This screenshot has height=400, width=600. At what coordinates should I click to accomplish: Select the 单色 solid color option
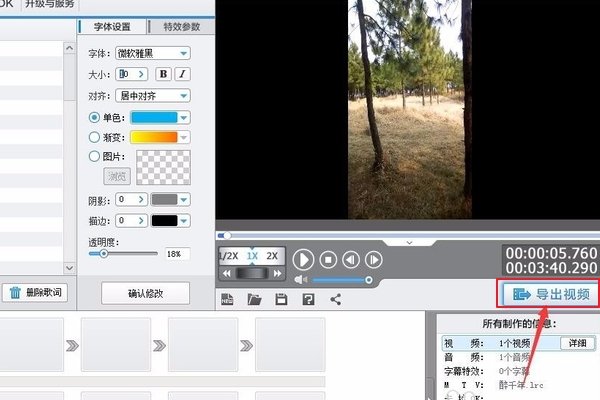click(x=94, y=117)
